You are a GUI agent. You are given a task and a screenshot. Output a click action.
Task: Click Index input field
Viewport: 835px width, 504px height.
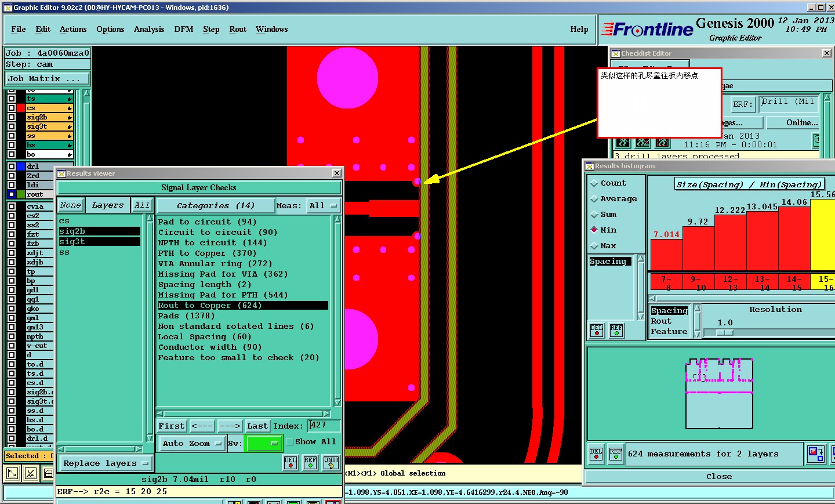(324, 426)
